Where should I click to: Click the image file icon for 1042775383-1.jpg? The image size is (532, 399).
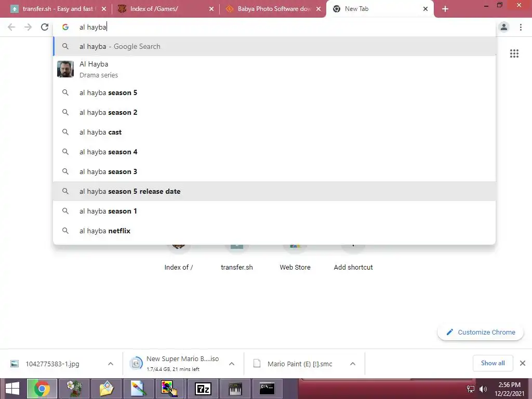(x=15, y=364)
